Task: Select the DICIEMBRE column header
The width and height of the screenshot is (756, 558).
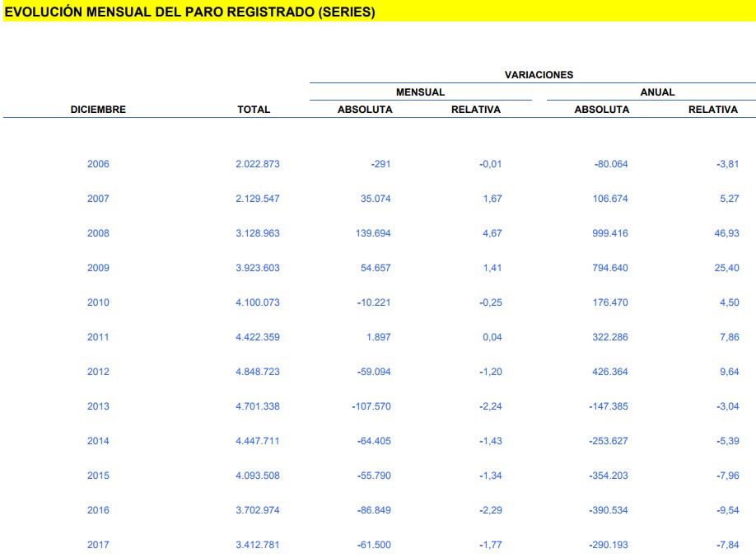Action: tap(98, 110)
